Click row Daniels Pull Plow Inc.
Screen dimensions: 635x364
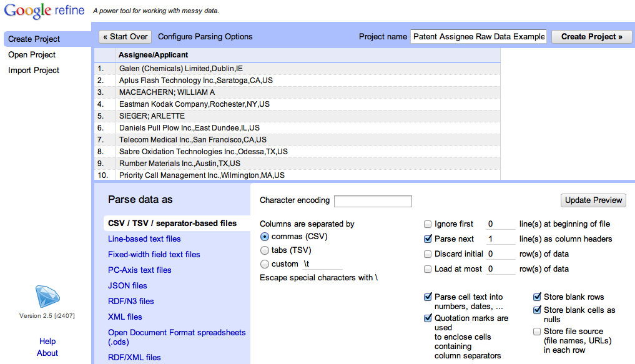click(297, 127)
